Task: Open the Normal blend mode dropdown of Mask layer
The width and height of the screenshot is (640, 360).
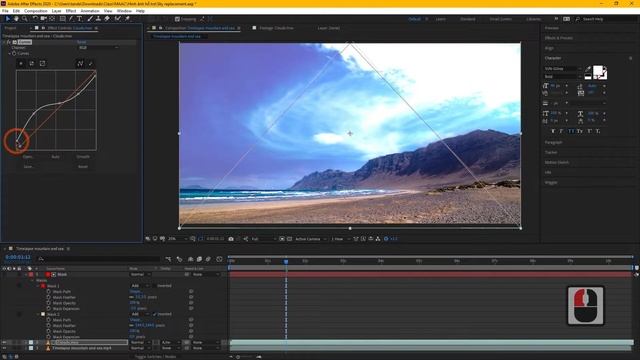Action: [x=140, y=275]
